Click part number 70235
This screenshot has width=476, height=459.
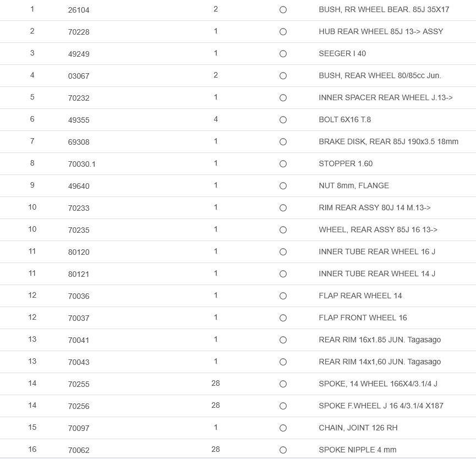79,230
